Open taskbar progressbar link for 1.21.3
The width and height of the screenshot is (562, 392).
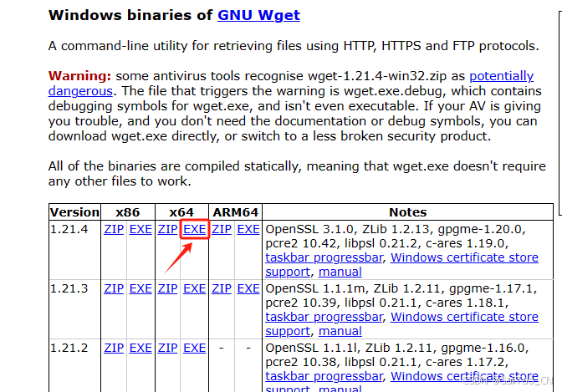(324, 317)
